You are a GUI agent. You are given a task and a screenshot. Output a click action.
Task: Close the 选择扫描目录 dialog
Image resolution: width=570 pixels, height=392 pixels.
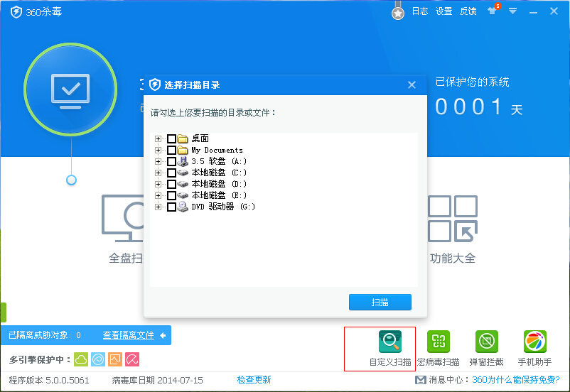412,85
